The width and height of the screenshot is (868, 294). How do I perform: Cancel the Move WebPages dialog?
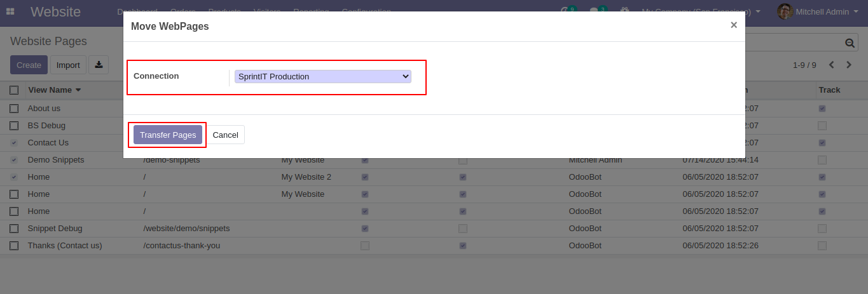point(225,135)
